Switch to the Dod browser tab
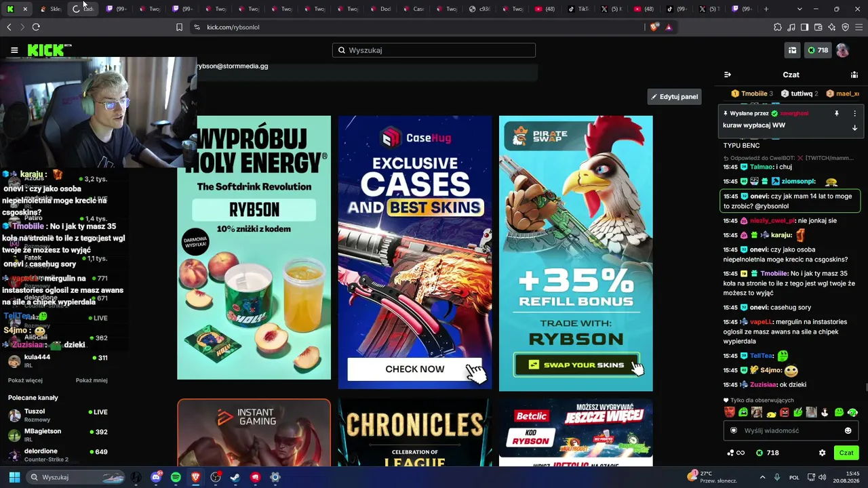 [382, 9]
